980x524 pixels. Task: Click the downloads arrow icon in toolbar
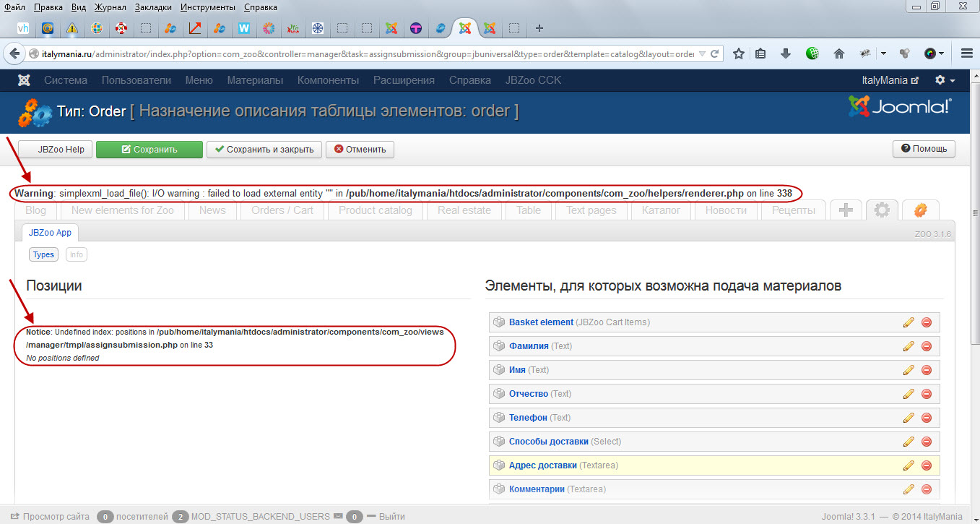click(x=786, y=53)
